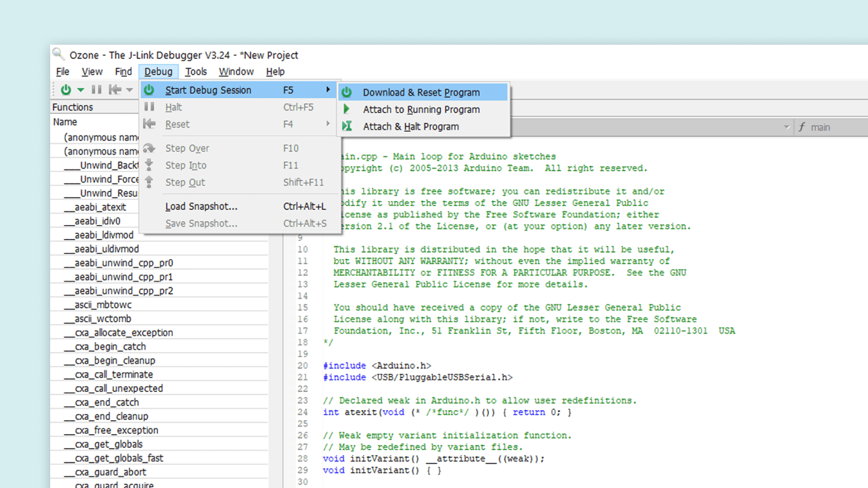Select Download & Reset Program
The height and width of the screenshot is (488, 868).
421,93
